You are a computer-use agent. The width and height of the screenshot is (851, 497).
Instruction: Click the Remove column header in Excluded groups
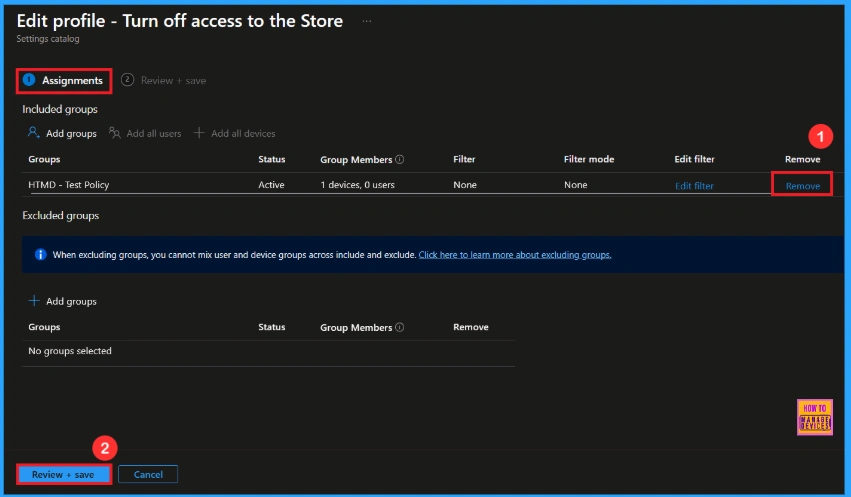471,327
